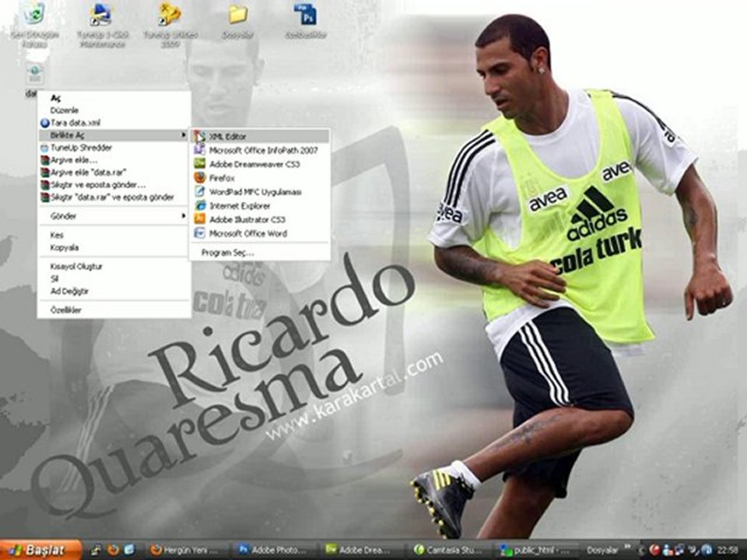
Task: Expand the 'Gönder' submenu
Action: [x=114, y=216]
